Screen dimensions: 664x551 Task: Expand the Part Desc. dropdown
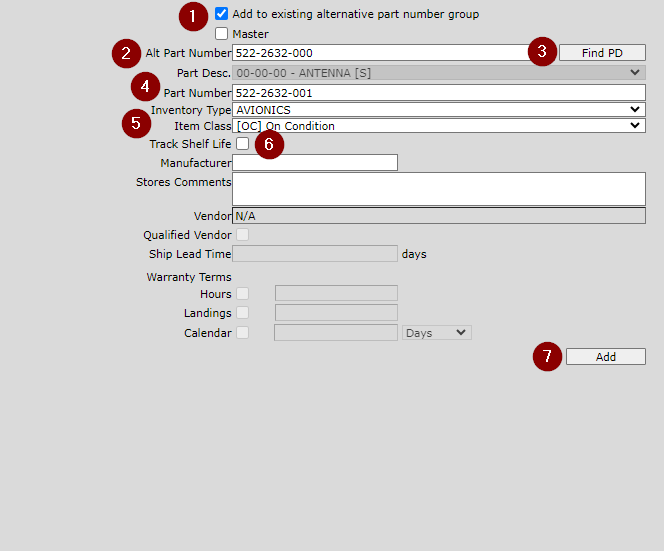coord(438,73)
